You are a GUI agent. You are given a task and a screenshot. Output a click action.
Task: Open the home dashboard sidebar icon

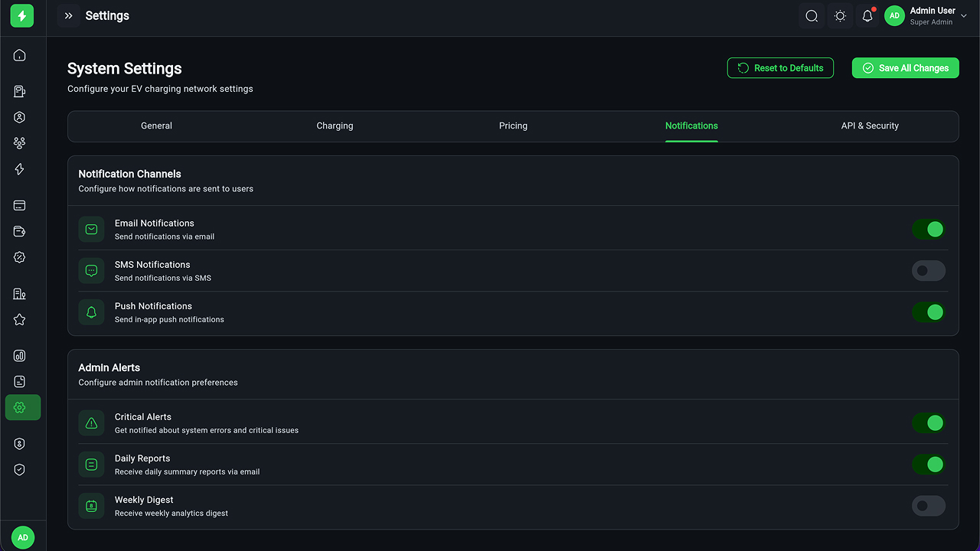click(20, 55)
